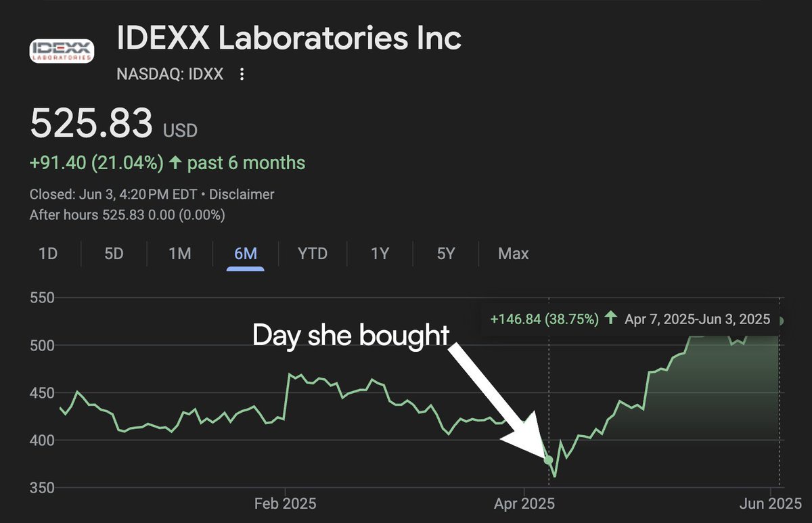Viewport: 812px width, 523px height.
Task: Open the three-dot options menu
Action: (242, 74)
